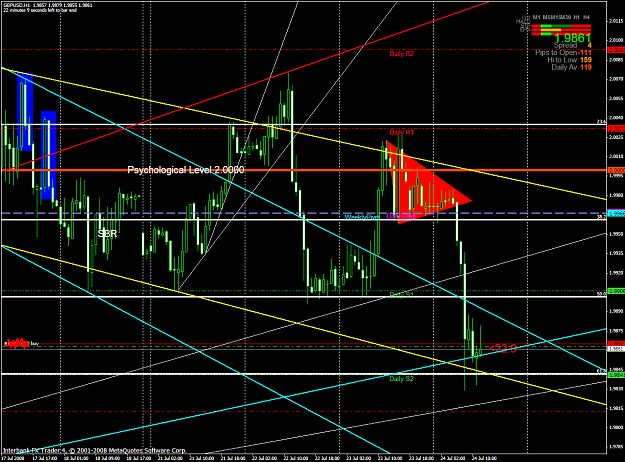Screen dimensions: 625x462
Task: Select the 'Daily R2' label
Action: coord(401,54)
